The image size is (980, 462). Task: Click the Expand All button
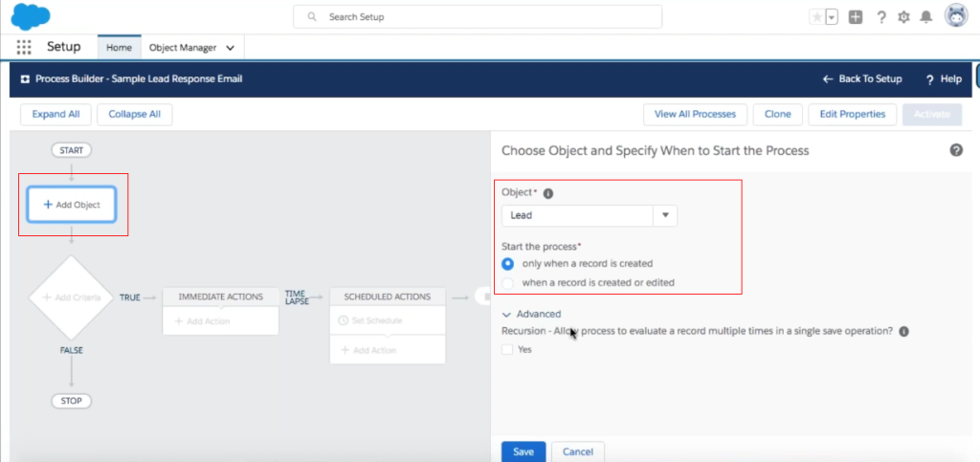click(56, 114)
